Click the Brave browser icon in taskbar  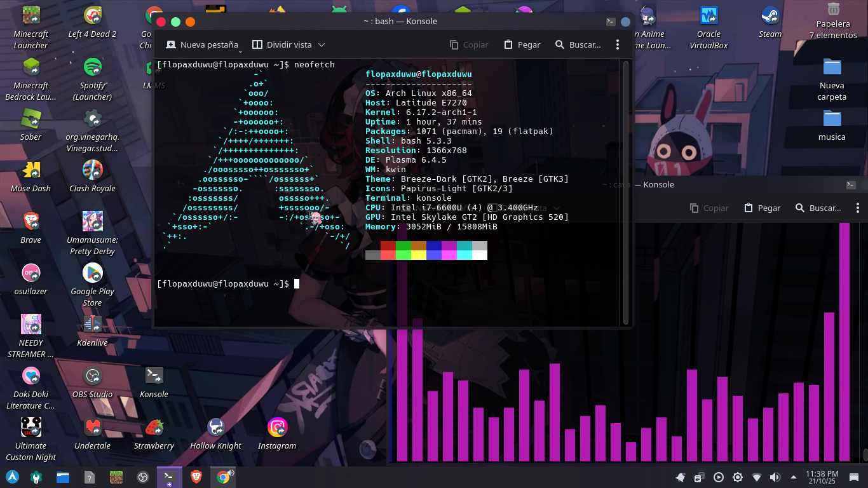(196, 477)
